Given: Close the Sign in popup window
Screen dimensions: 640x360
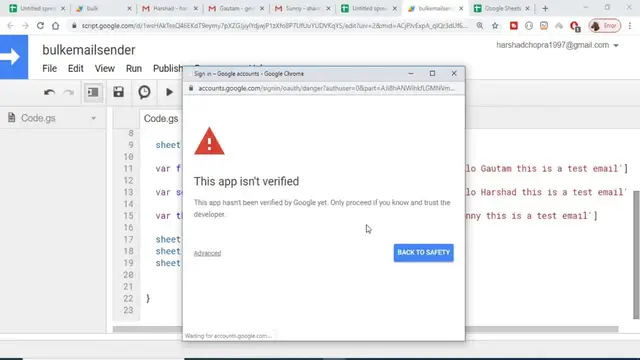Looking at the screenshot, I should pos(454,73).
